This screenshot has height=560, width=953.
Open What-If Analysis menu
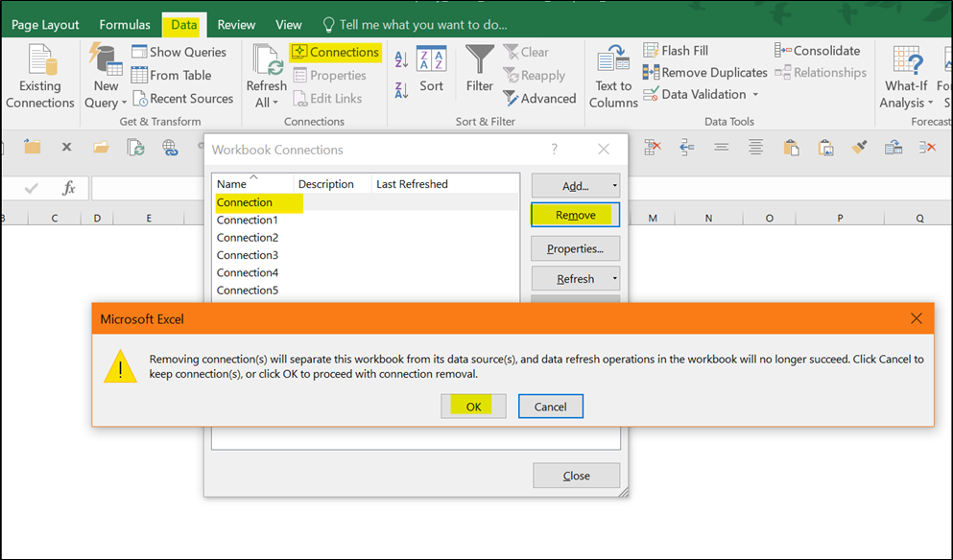(906, 77)
